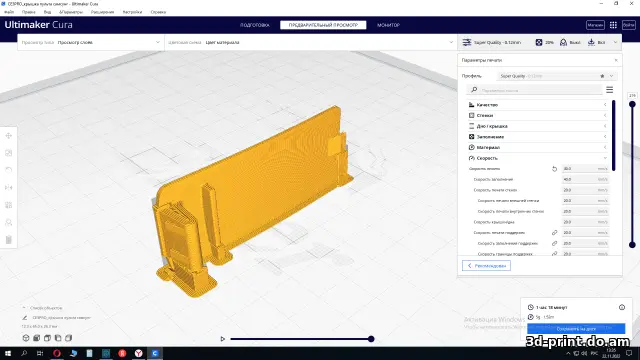Click the infill 20% icon in summary bar
640x360 pixels.
click(x=539, y=42)
